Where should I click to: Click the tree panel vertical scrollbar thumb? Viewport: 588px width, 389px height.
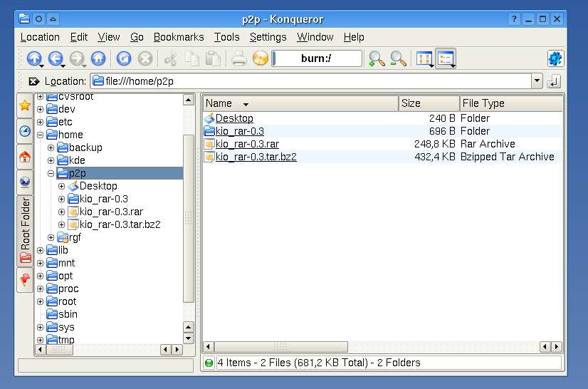point(188,219)
